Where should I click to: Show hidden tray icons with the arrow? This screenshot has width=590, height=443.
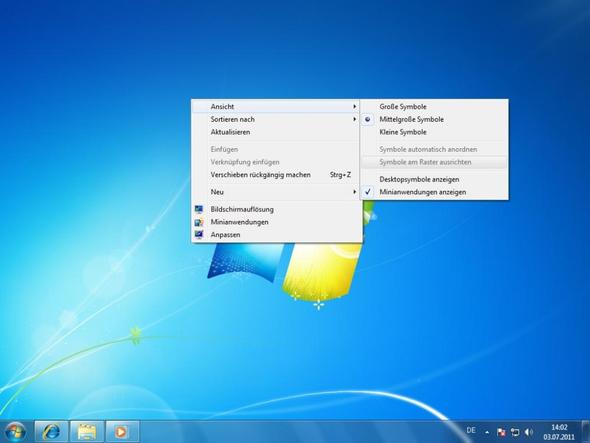[x=487, y=432]
